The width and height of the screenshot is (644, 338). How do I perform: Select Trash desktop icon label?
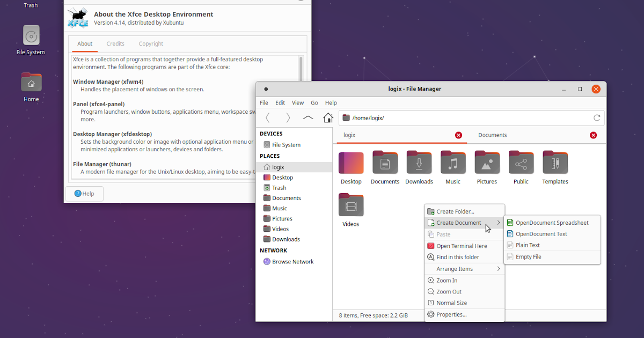[31, 5]
